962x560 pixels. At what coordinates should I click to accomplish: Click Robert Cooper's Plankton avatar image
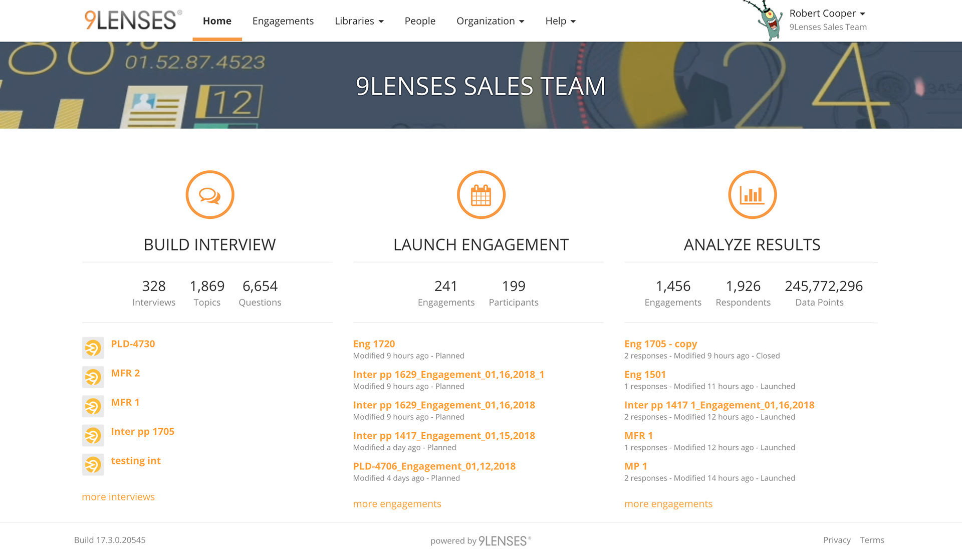(765, 21)
